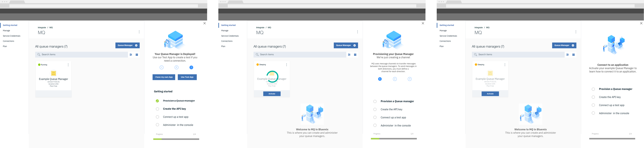Select 'Connect up a test app' radio in the Deployed panel
This screenshot has height=148, width=644.
click(x=157, y=117)
